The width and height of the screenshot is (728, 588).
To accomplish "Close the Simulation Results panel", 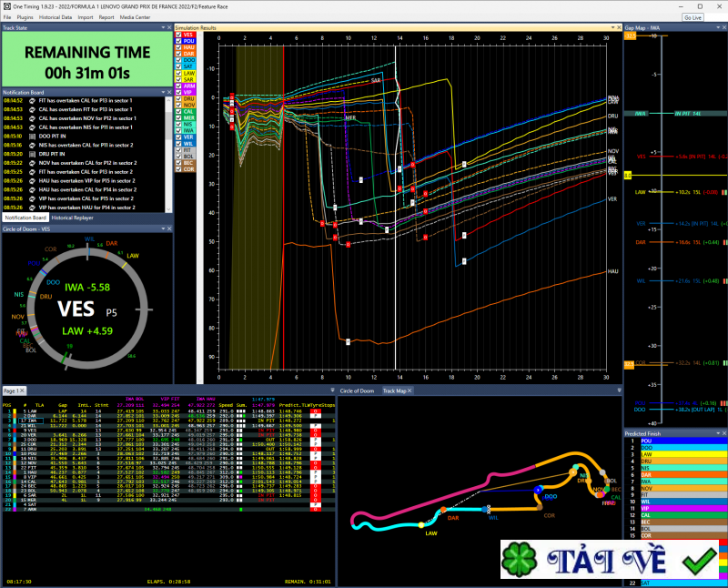I will [x=619, y=28].
